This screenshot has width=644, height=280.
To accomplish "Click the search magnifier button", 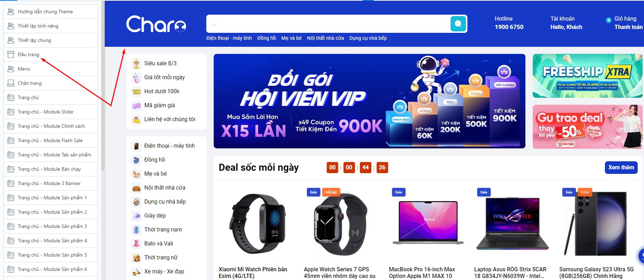I will click(x=458, y=24).
